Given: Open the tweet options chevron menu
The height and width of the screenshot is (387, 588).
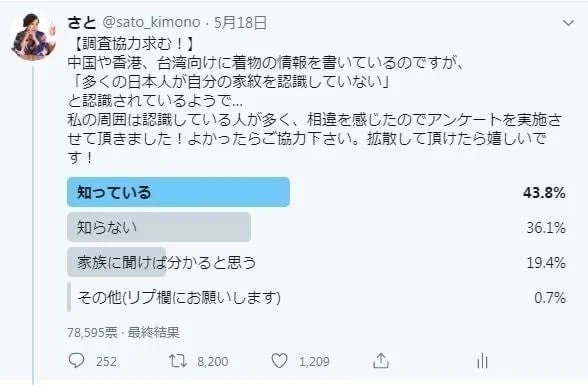Looking at the screenshot, I should click(568, 23).
